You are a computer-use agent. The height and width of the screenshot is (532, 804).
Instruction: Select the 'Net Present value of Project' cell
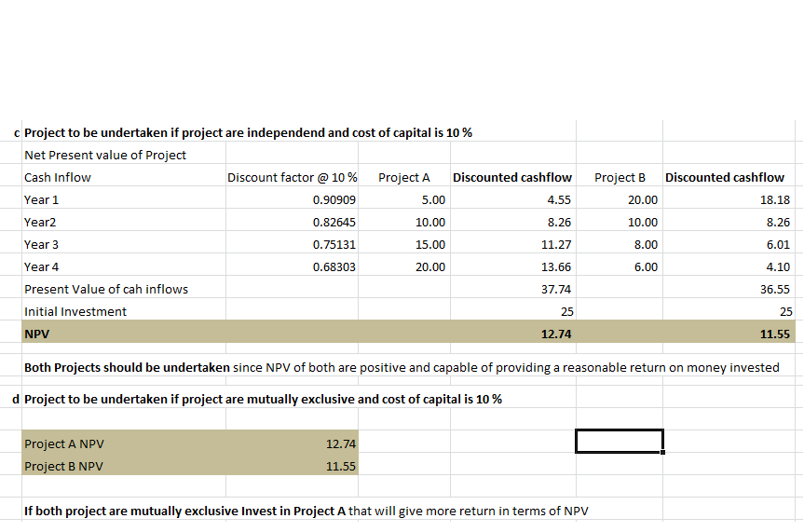click(x=105, y=155)
